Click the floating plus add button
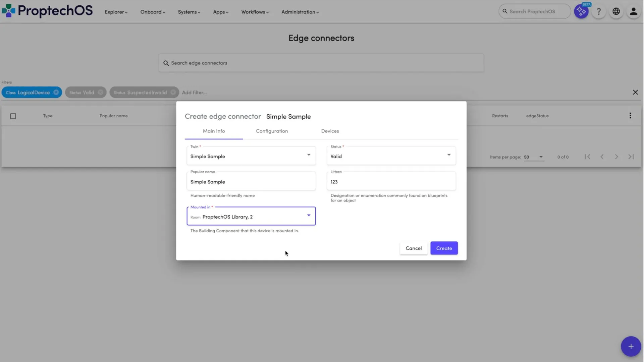This screenshot has height=362, width=644. (631, 346)
